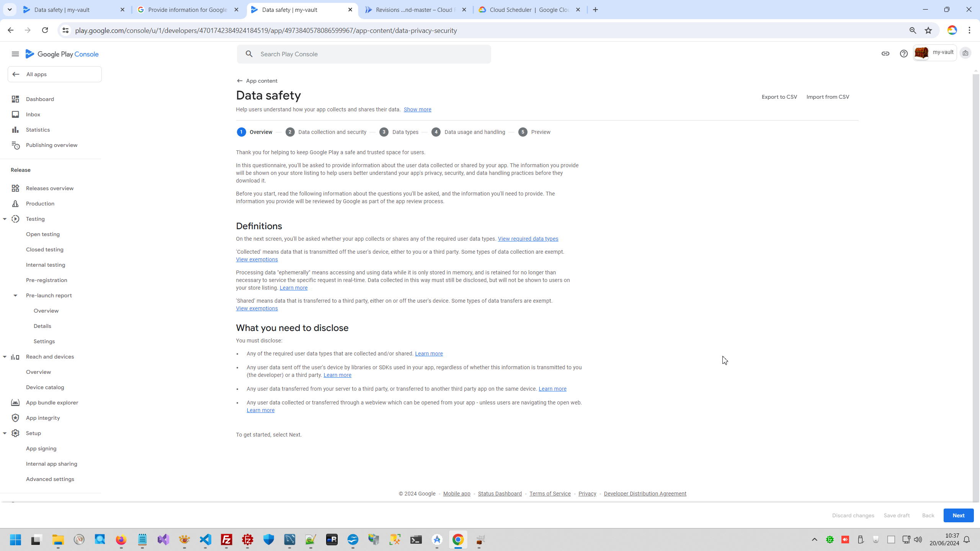Click the blue Next button

pos(958,515)
